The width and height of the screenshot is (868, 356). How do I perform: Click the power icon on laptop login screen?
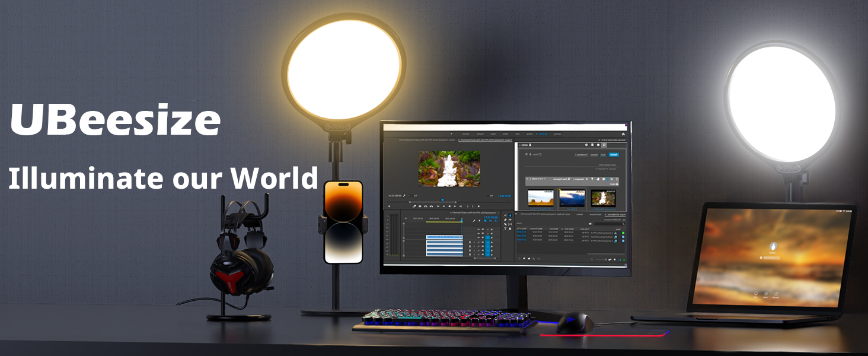pos(776,294)
